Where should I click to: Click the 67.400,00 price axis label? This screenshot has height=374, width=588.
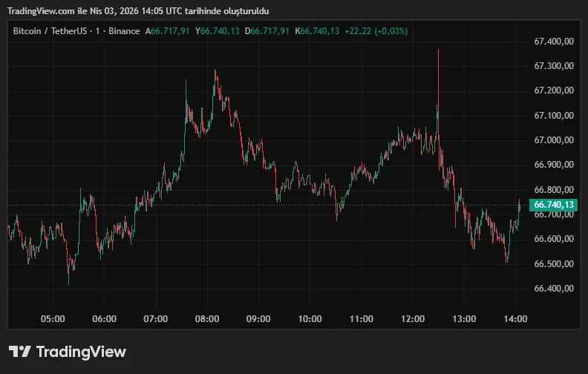pyautogui.click(x=554, y=42)
